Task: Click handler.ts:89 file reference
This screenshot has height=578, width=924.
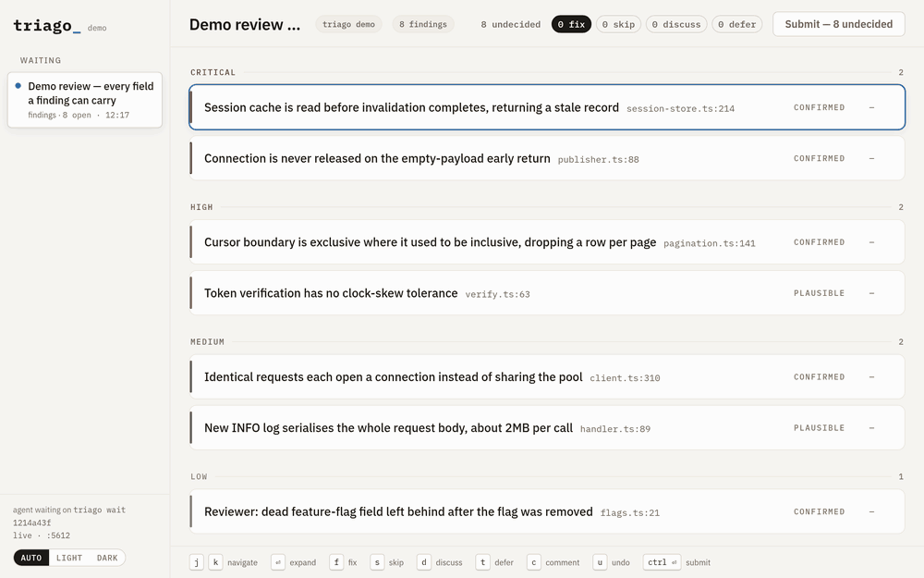Action: point(615,429)
